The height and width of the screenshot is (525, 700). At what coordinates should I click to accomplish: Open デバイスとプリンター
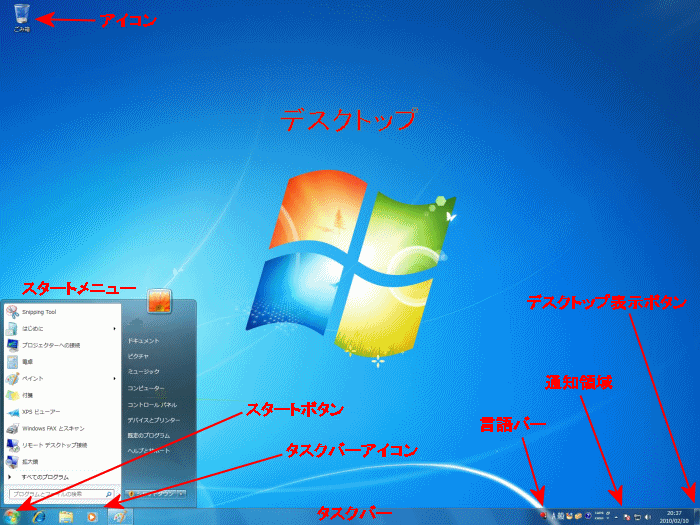(x=154, y=420)
